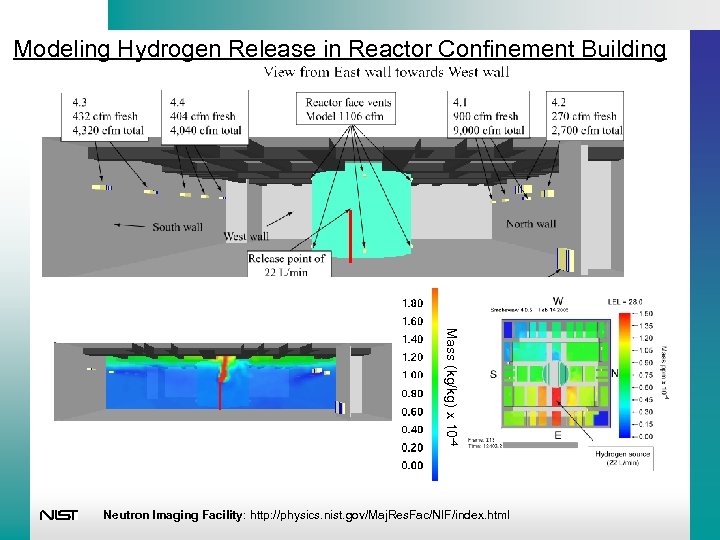
Task: Open the top-down floor plan concentration map
Action: click(557, 372)
